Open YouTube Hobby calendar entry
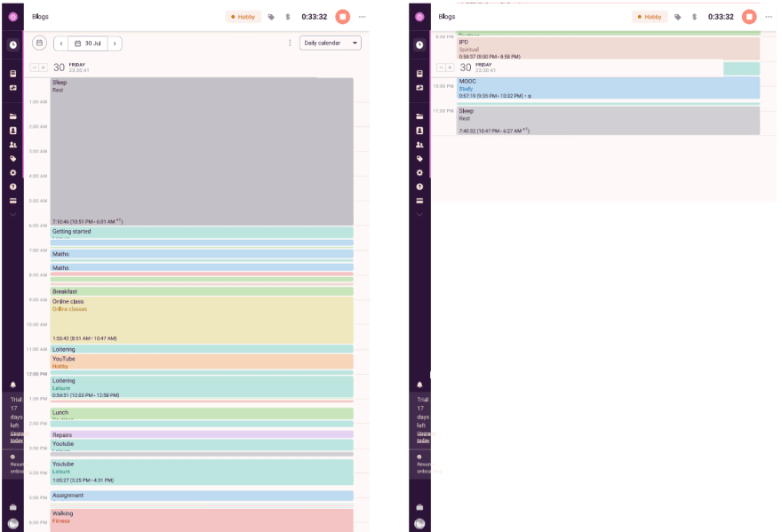The height and width of the screenshot is (532, 782). coord(202,362)
